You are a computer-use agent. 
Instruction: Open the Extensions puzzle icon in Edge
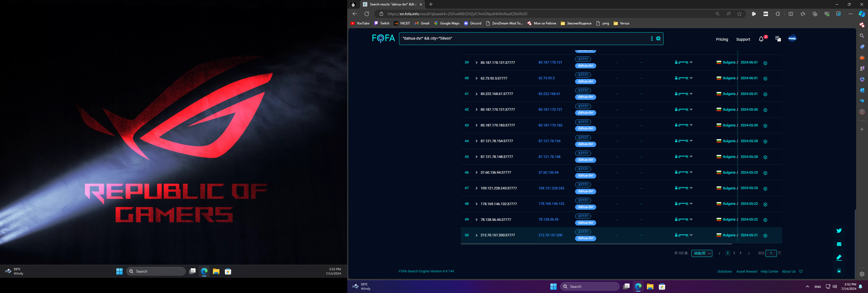pos(778,14)
